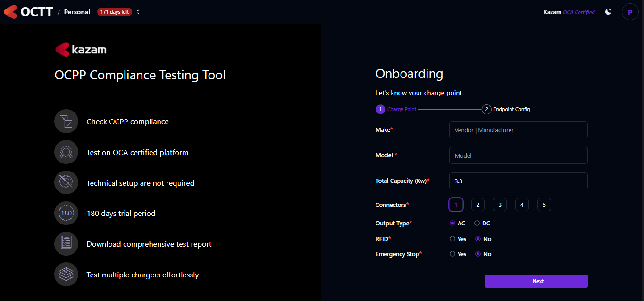
Task: Click the Kazam OCA Certified label
Action: (569, 12)
